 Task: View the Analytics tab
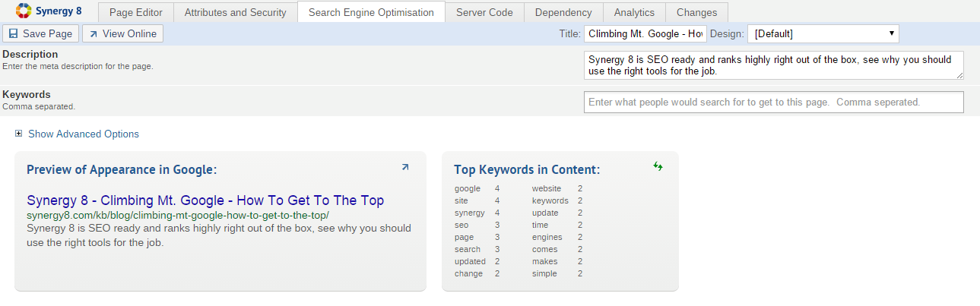(634, 12)
